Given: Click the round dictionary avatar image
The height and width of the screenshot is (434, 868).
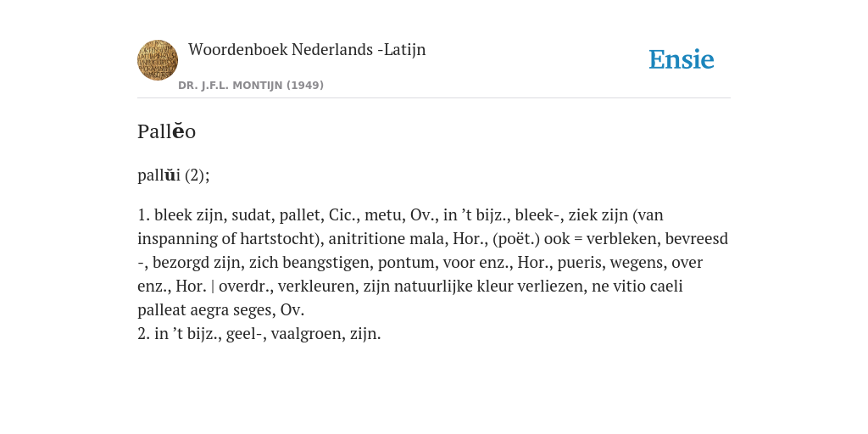Looking at the screenshot, I should tap(158, 60).
